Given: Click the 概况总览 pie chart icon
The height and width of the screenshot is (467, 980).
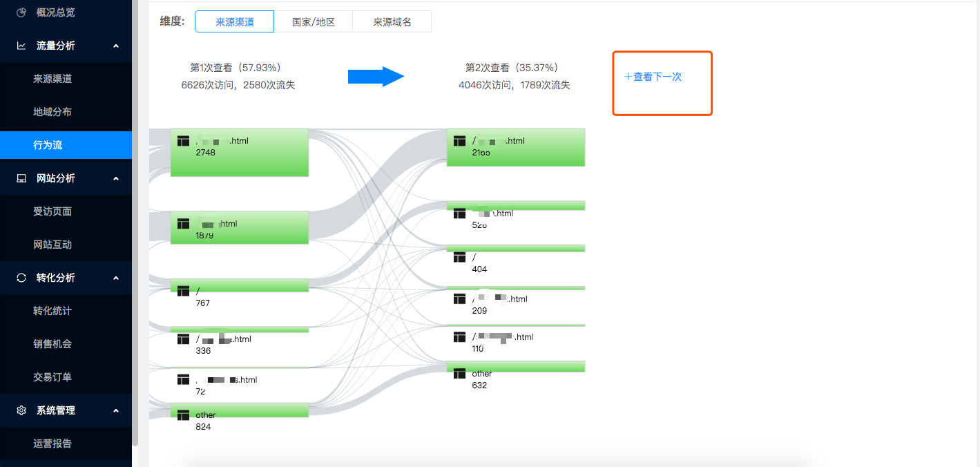Looking at the screenshot, I should [21, 12].
